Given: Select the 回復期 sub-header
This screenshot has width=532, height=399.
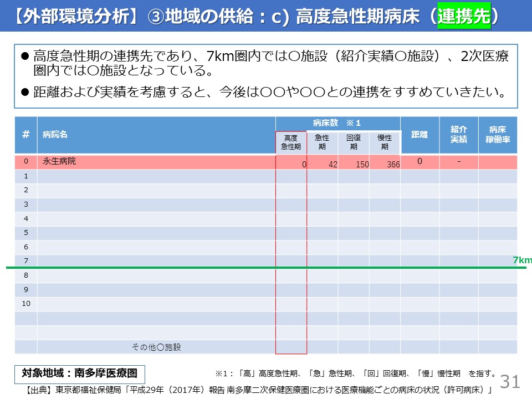Looking at the screenshot, I should pos(354,142).
